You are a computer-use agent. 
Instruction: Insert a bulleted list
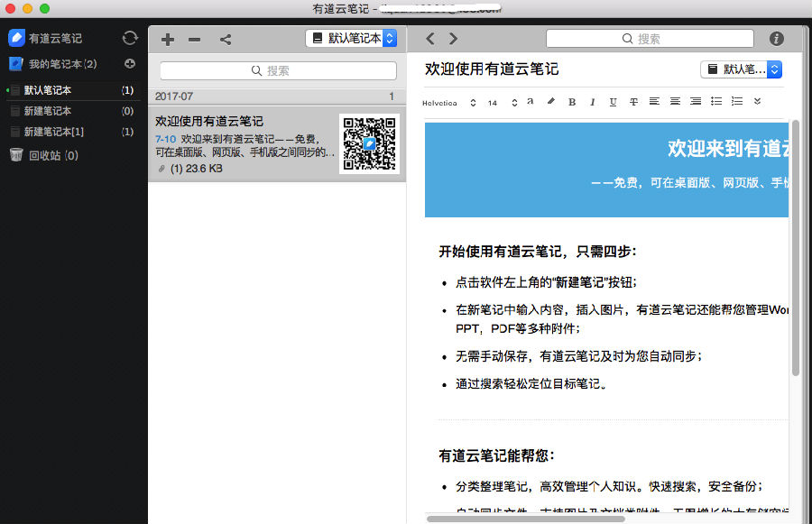pyautogui.click(x=716, y=101)
